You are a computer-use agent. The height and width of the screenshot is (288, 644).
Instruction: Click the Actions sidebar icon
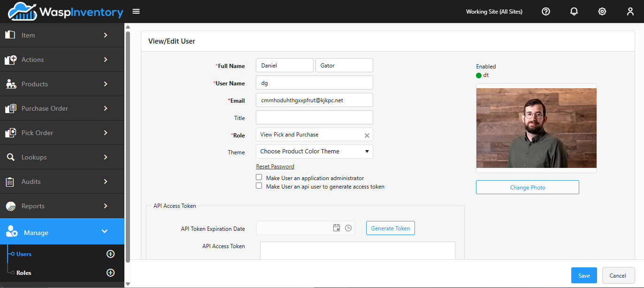tap(10, 60)
